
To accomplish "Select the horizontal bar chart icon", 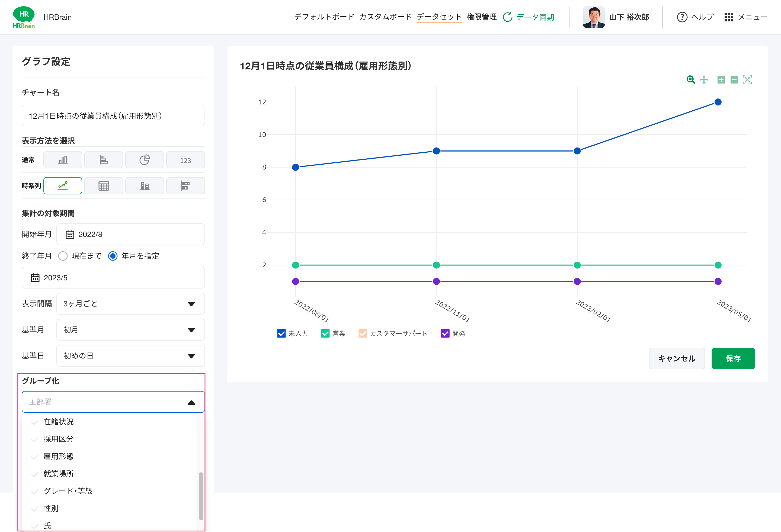I will click(x=104, y=160).
